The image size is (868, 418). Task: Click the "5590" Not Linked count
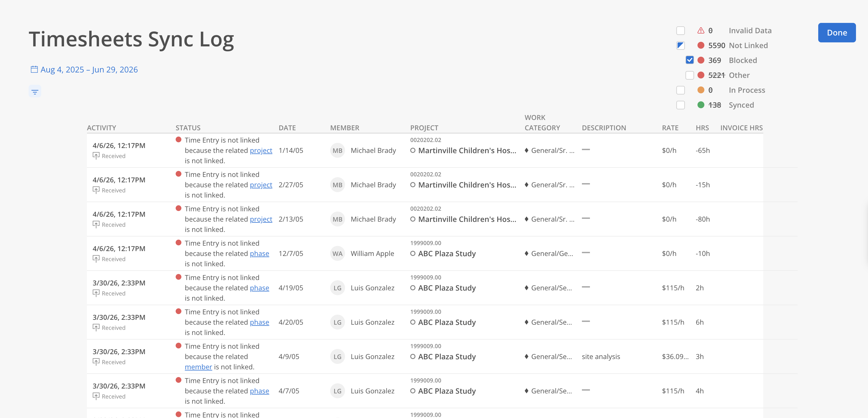pyautogui.click(x=716, y=46)
